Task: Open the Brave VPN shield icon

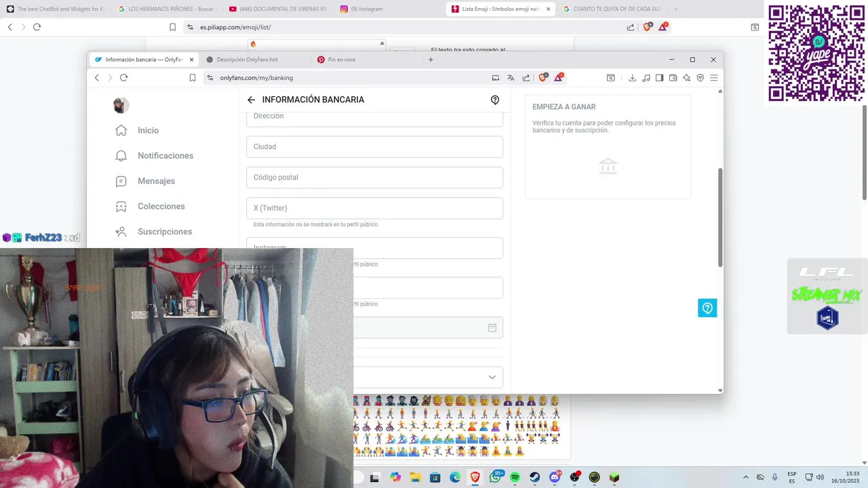Action: click(x=701, y=78)
